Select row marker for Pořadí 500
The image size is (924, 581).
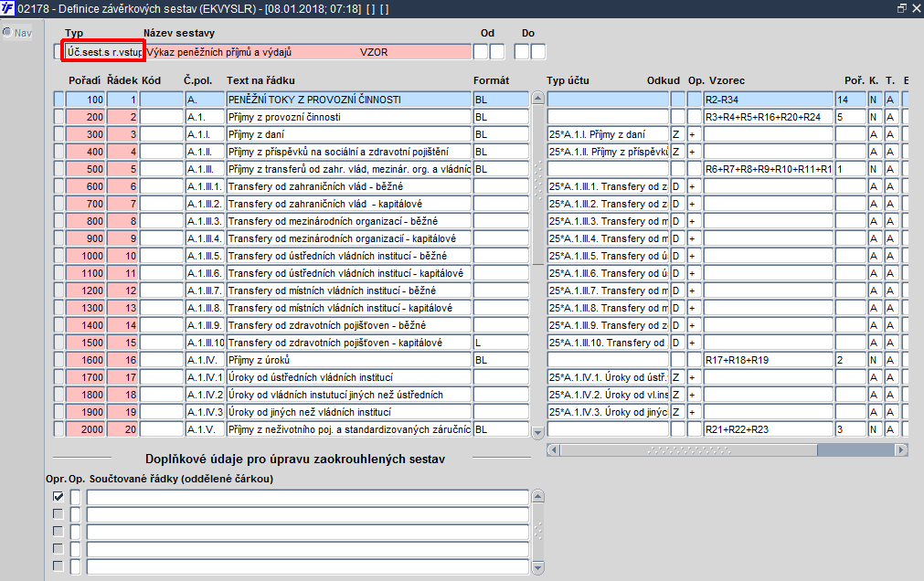point(58,169)
